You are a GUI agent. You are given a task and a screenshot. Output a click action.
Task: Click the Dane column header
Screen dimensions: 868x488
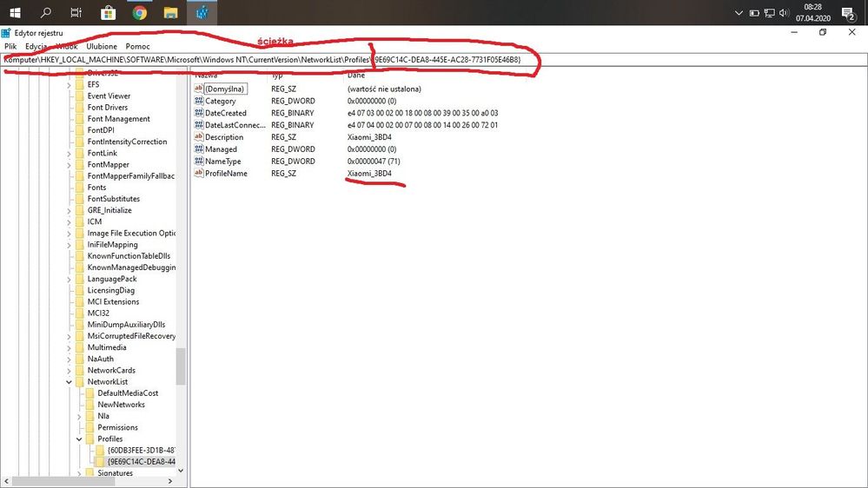click(356, 76)
